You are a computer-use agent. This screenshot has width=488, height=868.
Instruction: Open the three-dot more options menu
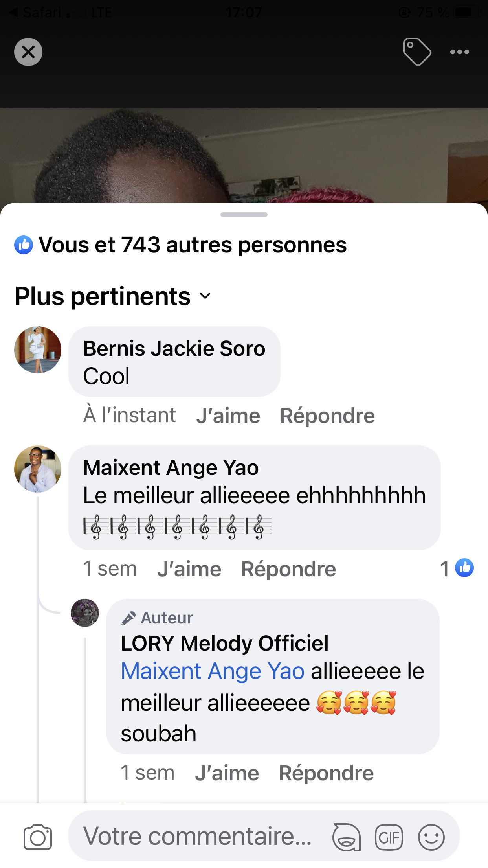pyautogui.click(x=459, y=52)
